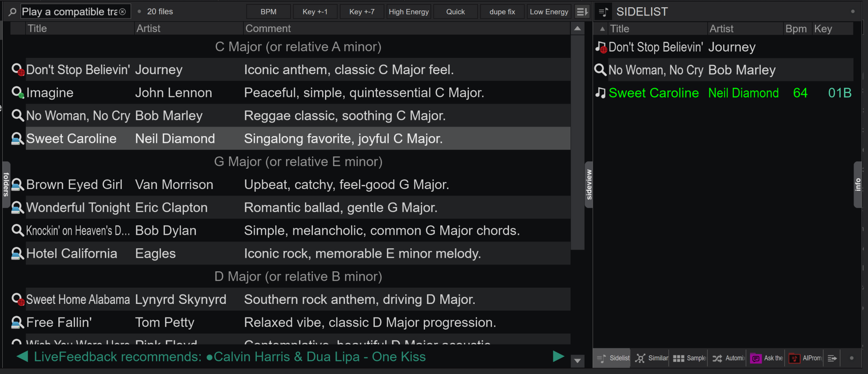Toggle the Key +-1 filter
This screenshot has width=868, height=374.
click(x=315, y=12)
